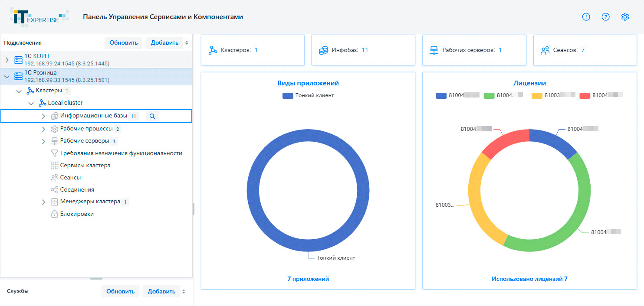Collapse the Local cluster tree node
This screenshot has height=306, width=644.
[31, 103]
